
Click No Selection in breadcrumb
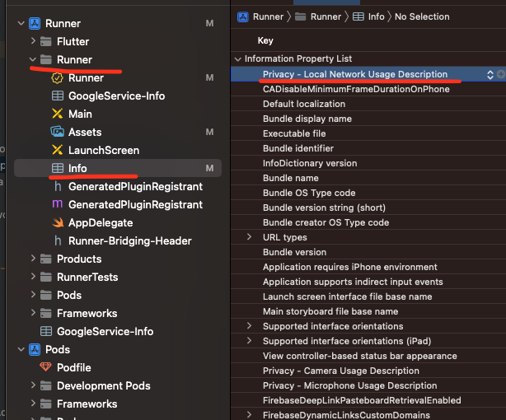point(422,16)
